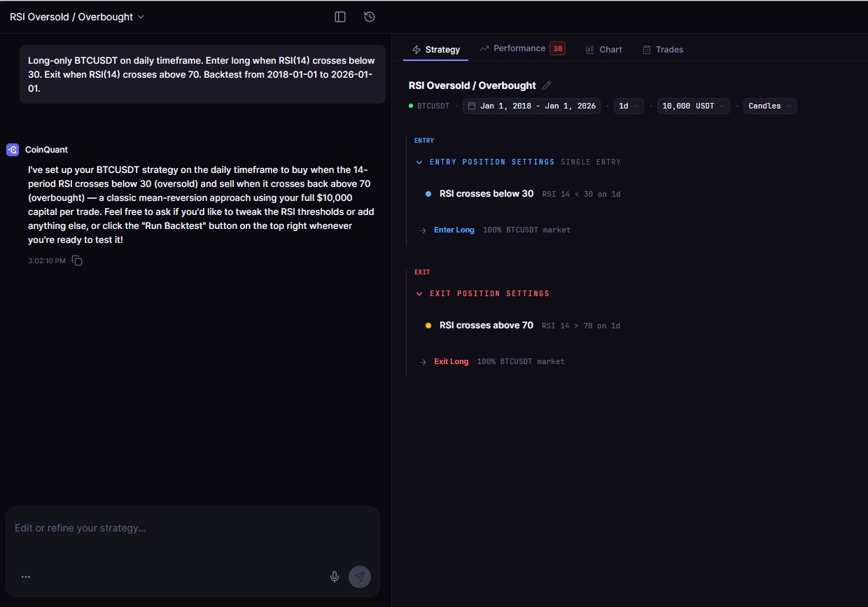This screenshot has width=868, height=607.
Task: Click the 100% BTCUSDT market text under exit
Action: 521,361
